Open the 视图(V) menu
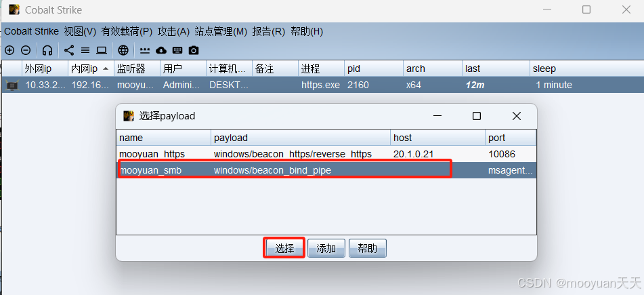Image resolution: width=644 pixels, height=295 pixels. click(80, 31)
